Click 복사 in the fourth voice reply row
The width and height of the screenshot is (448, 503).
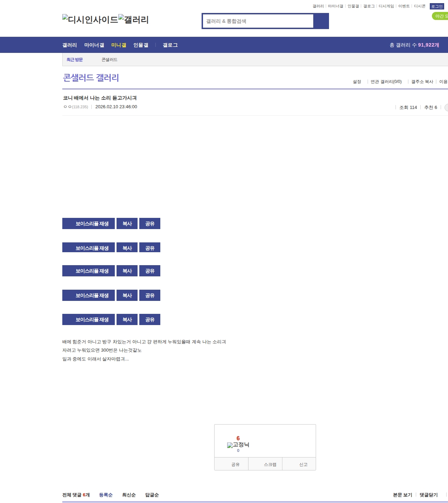tap(127, 295)
